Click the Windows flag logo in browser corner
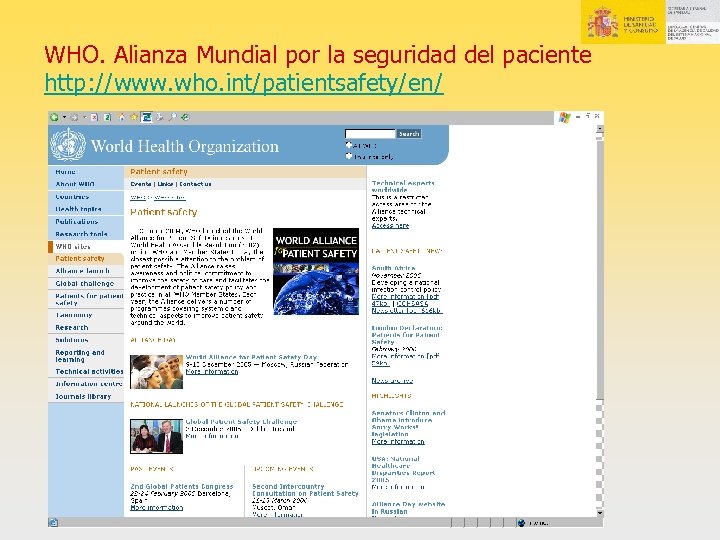This screenshot has height=540, width=720. pyautogui.click(x=564, y=118)
